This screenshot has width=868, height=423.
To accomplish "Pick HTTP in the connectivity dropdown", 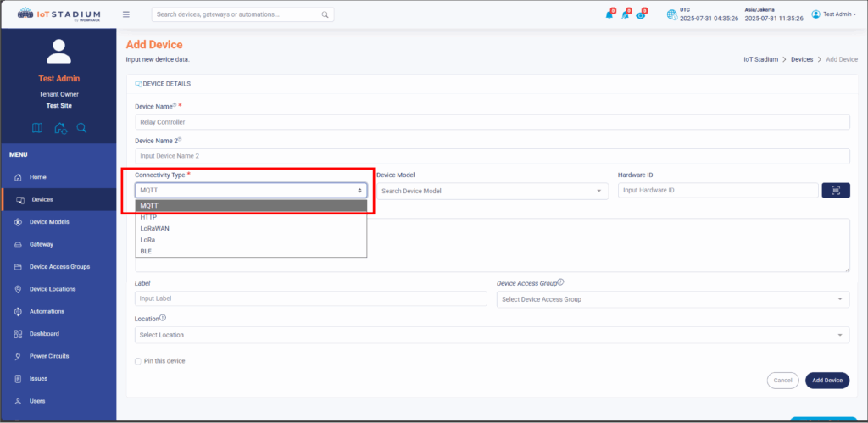I will (149, 217).
